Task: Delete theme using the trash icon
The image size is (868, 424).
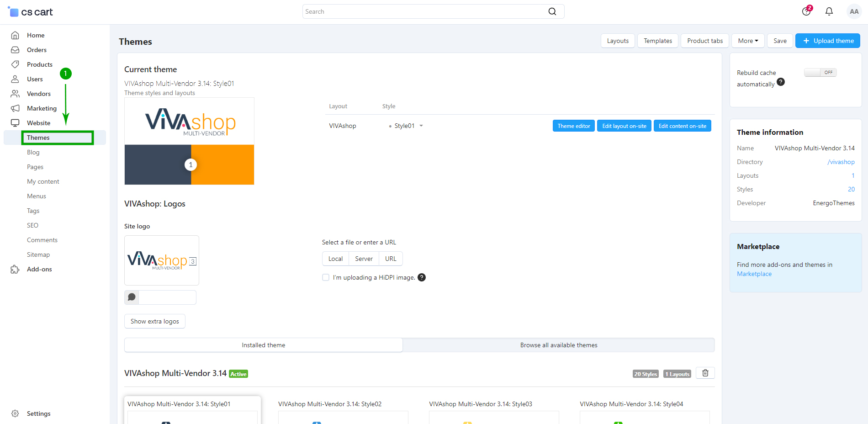Action: coord(705,373)
